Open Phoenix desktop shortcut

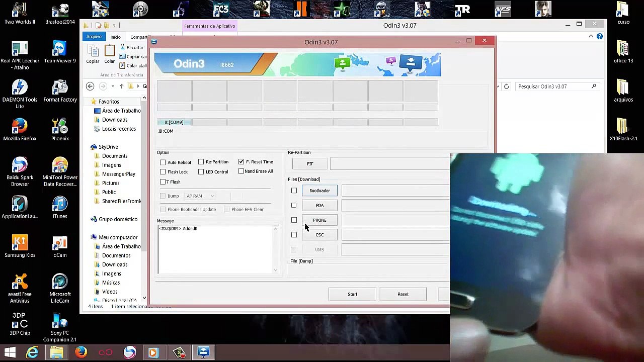(60, 130)
